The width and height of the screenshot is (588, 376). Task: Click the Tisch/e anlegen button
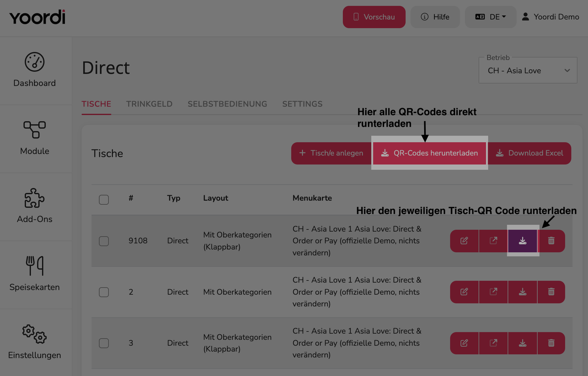332,153
